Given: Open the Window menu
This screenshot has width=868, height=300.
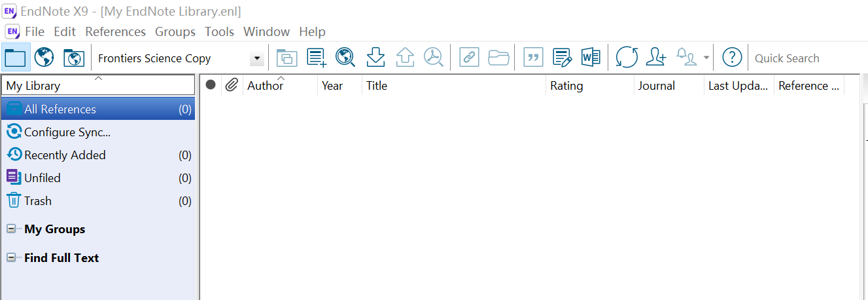Looking at the screenshot, I should point(266,31).
